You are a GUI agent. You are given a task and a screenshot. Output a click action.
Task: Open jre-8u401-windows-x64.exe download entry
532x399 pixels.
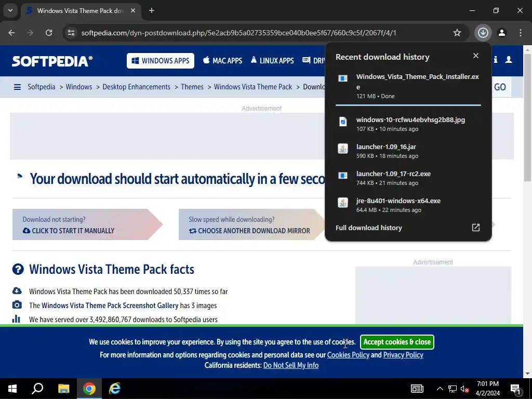(x=408, y=205)
